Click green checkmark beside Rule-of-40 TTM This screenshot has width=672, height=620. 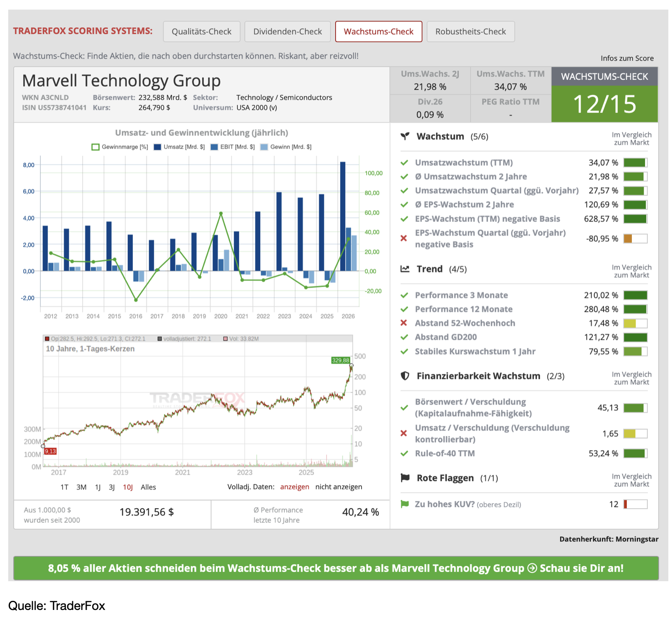pos(404,453)
